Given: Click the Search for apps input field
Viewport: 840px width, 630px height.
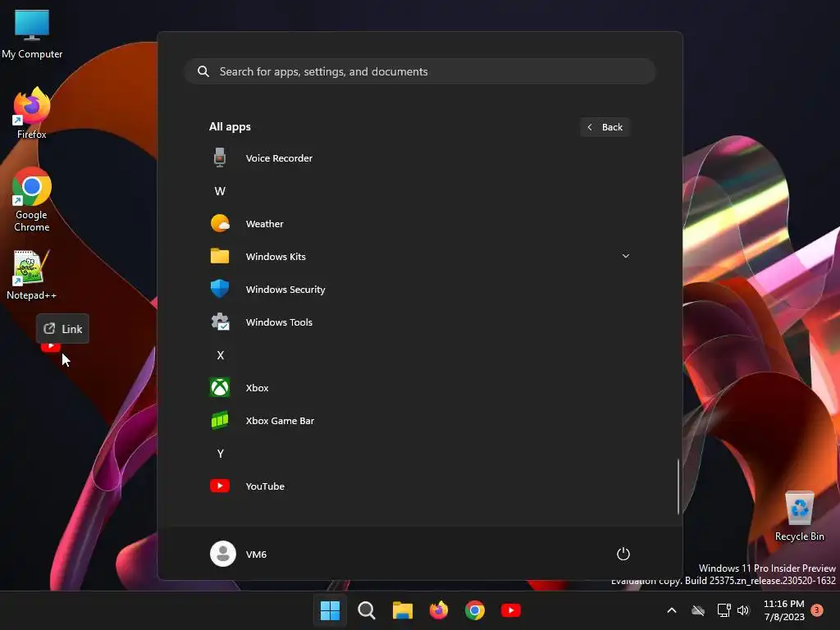Looking at the screenshot, I should [420, 71].
